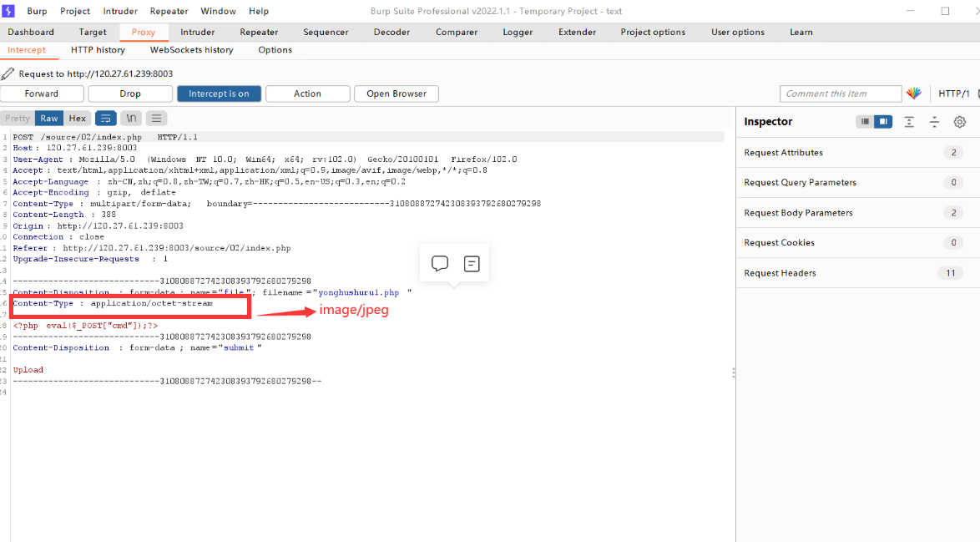Expand Request Body Parameters section
The width and height of the screenshot is (980, 542).
pyautogui.click(x=857, y=213)
